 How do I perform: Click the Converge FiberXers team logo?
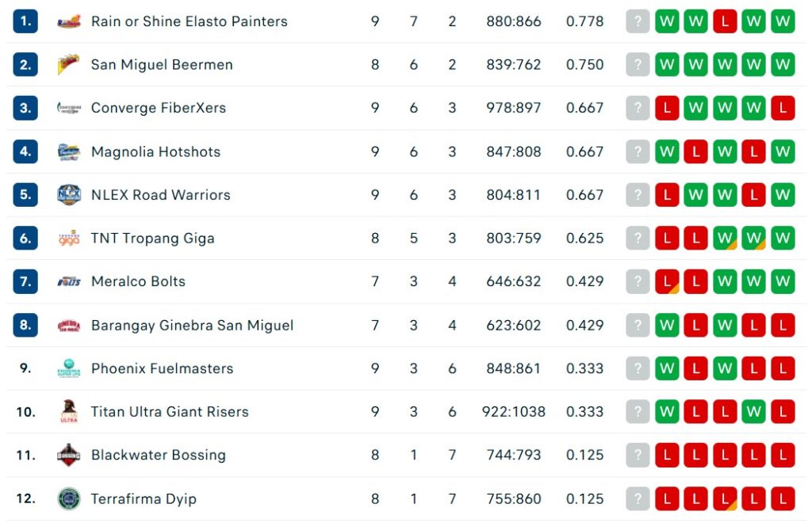click(69, 109)
